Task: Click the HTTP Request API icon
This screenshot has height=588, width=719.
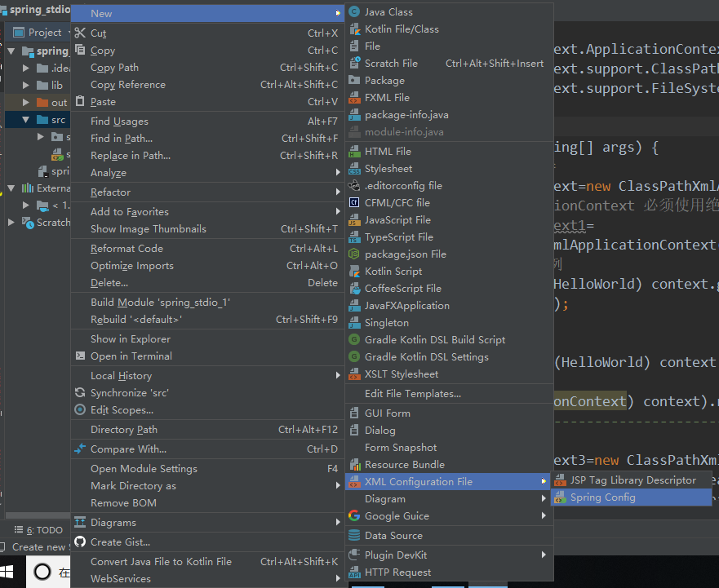Action: tap(354, 572)
